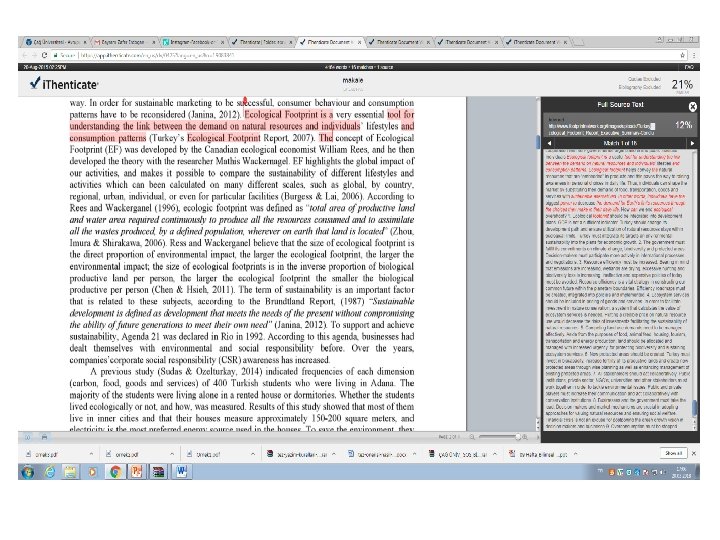Click the print icon in document footer
Screen dimensions: 720x540
(x=44, y=437)
